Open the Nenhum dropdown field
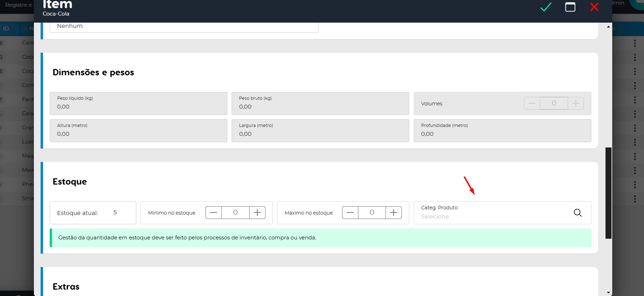Screen dimensions: 644x296 click(184, 27)
